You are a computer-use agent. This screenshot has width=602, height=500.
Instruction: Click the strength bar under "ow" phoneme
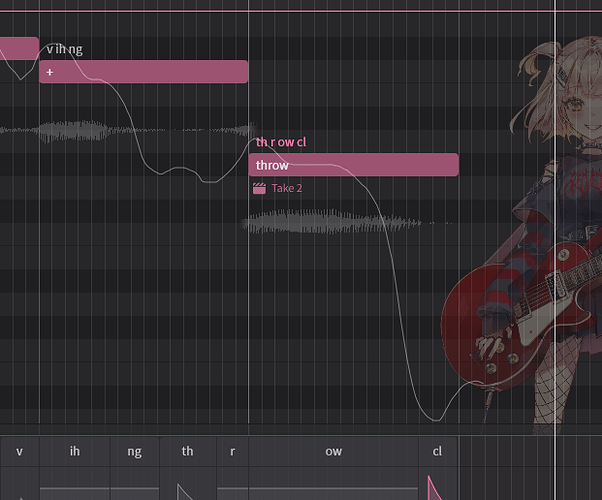333,489
